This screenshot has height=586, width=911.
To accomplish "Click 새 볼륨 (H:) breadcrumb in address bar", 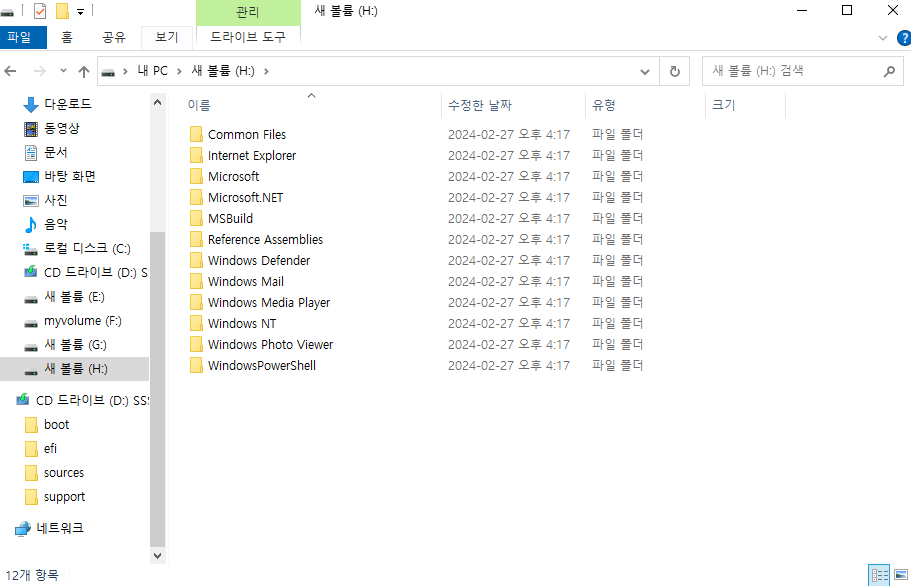I will pos(223,71).
